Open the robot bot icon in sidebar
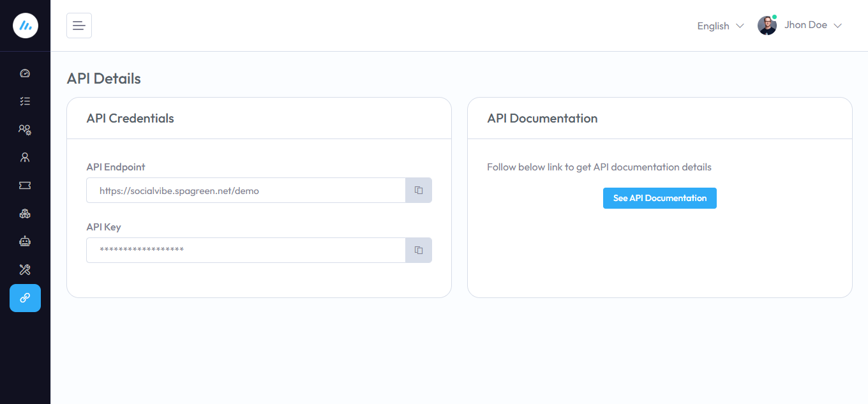868x404 pixels. click(25, 241)
